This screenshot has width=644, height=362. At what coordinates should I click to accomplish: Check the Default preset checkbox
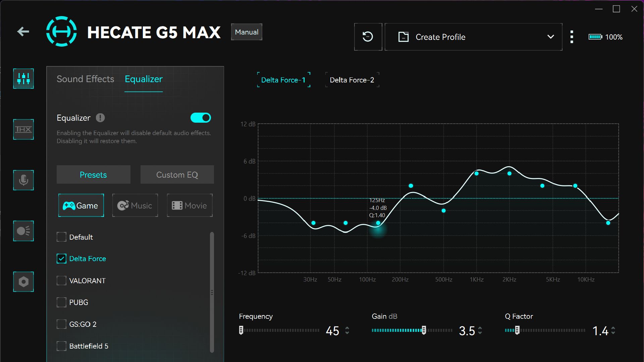[61, 237]
